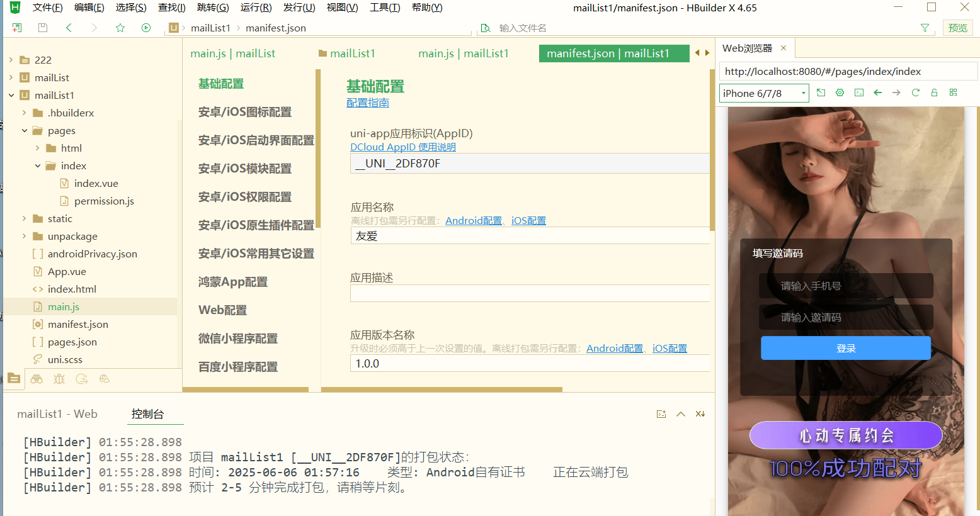The image size is (980, 516).
Task: Click the 登录 button in preview
Action: coord(846,348)
